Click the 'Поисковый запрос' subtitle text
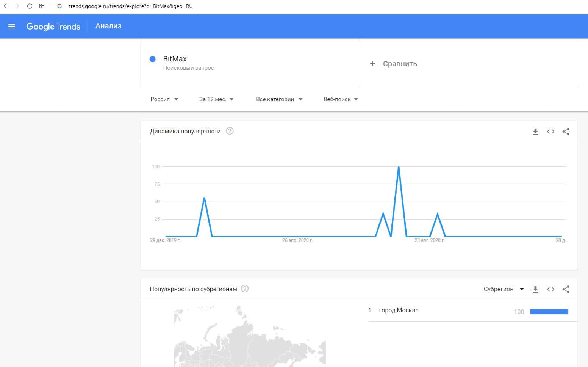Screen dimensions: 588x367 [188, 68]
